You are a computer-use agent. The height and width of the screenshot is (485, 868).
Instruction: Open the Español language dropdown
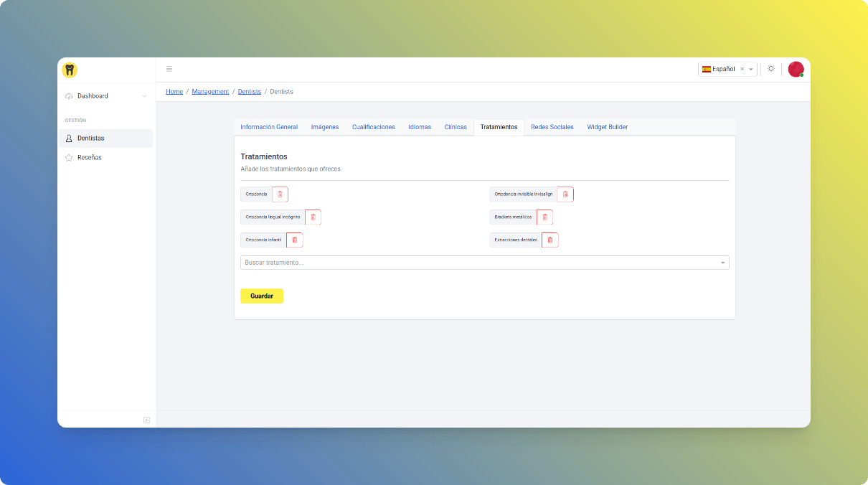(x=751, y=70)
